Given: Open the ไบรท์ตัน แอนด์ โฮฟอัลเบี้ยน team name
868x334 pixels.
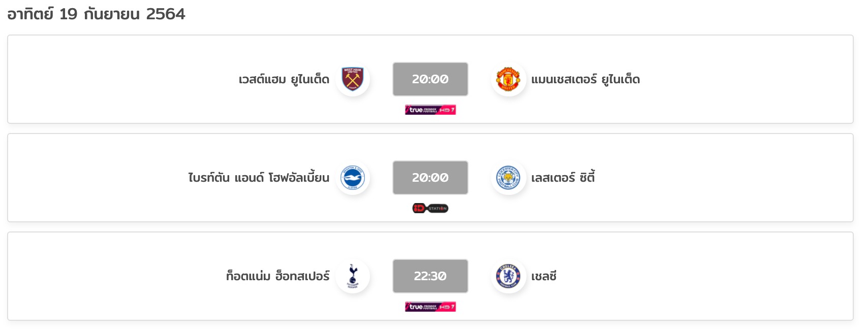Looking at the screenshot, I should [259, 178].
